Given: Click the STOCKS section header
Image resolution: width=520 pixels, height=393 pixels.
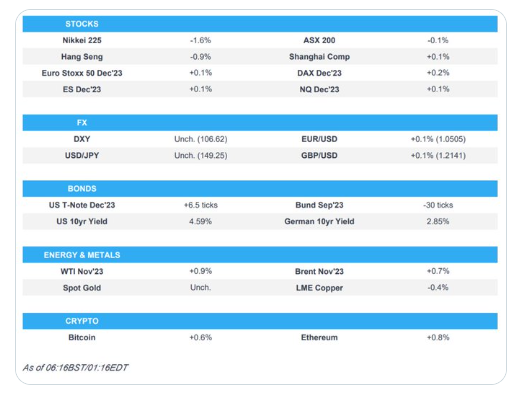Looking at the screenshot, I should [82, 24].
